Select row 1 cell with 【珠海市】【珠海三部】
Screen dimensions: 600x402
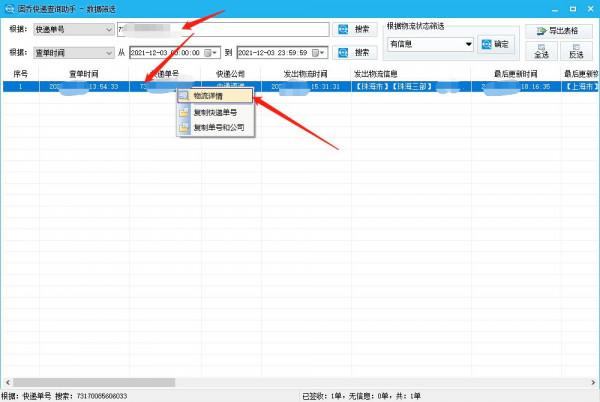(x=411, y=87)
